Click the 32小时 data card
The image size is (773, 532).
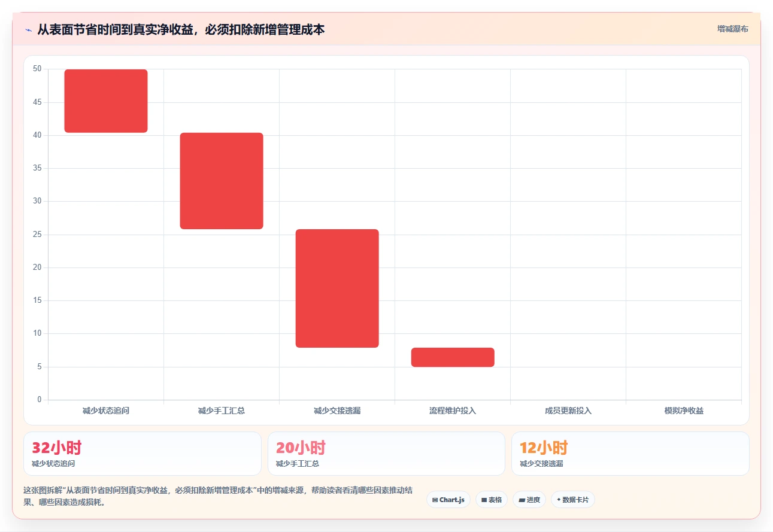coord(143,454)
